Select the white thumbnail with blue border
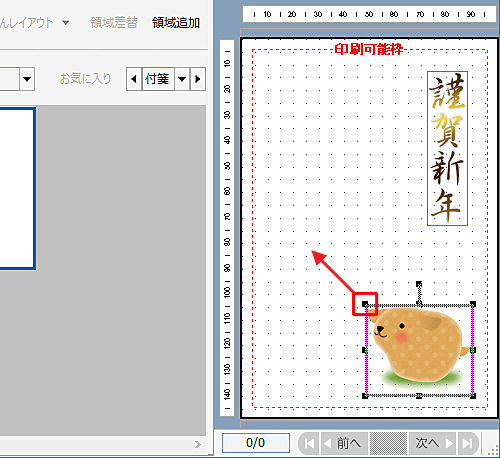 17,188
